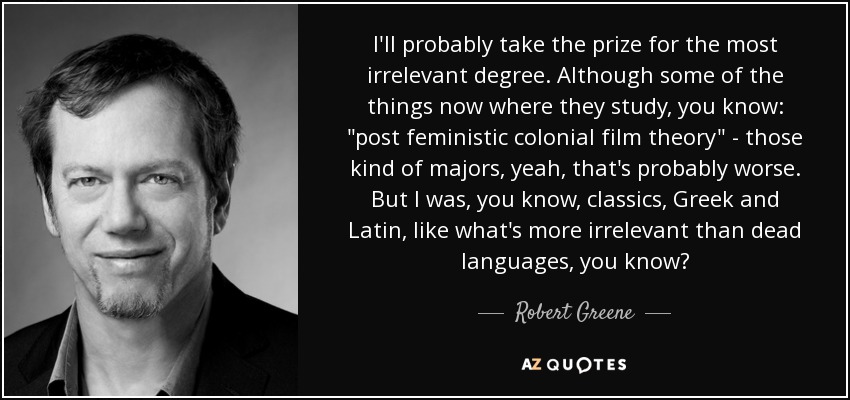The width and height of the screenshot is (850, 400).
Task: Click the first line starting "I'll probably take"
Action: [x=571, y=45]
